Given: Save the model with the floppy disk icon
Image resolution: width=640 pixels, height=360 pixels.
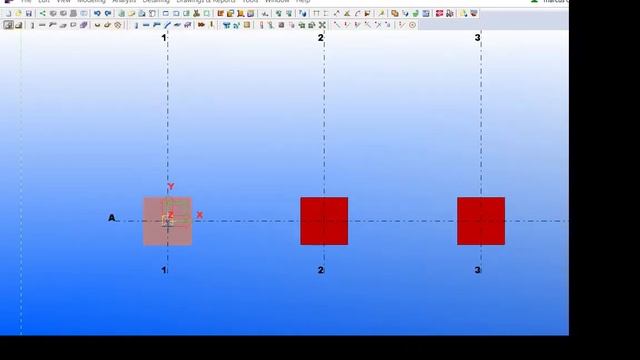Looking at the screenshot, I should coord(29,13).
